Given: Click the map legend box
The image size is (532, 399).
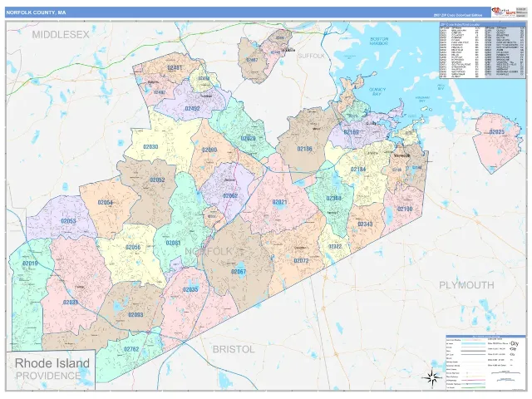Looking at the screenshot, I should 485,362.
